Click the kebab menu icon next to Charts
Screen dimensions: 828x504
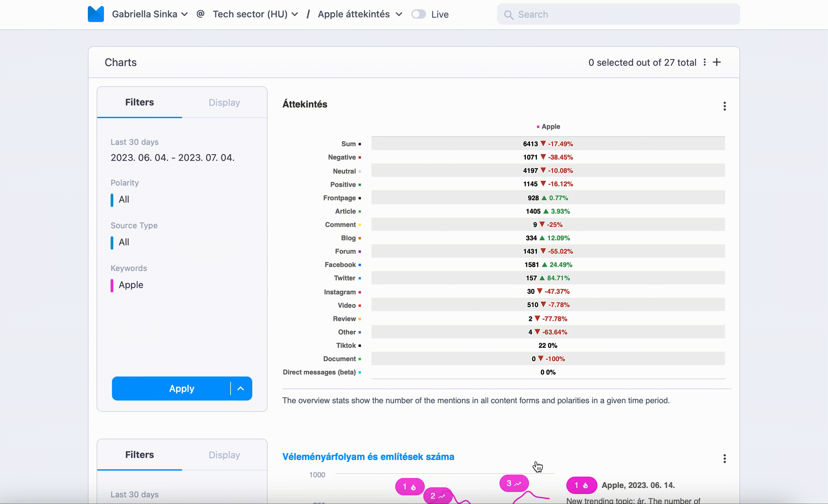click(x=705, y=62)
